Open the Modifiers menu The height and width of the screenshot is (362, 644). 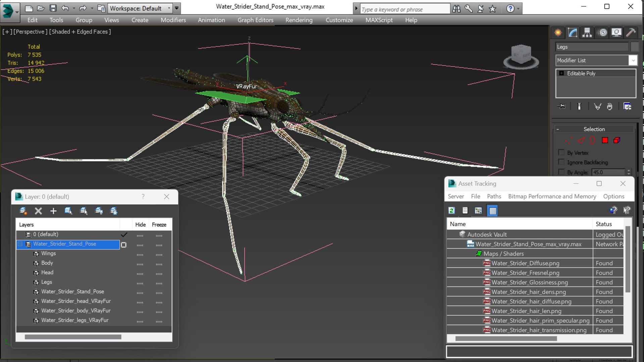pos(173,20)
